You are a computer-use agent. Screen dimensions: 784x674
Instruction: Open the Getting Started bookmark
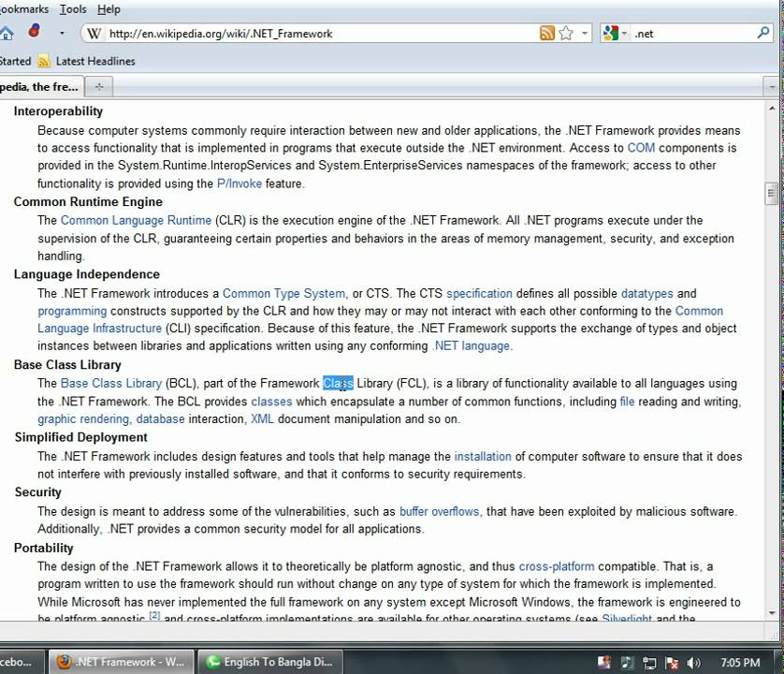(15, 61)
